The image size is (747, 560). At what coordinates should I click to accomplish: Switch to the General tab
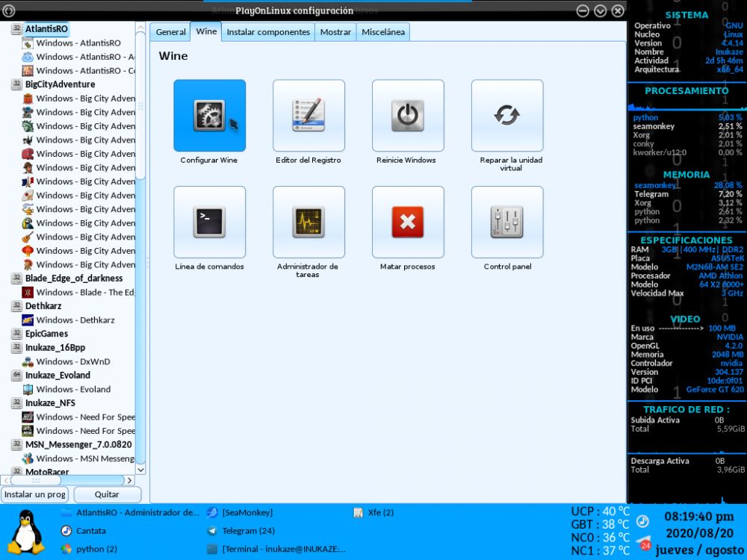[x=170, y=32]
